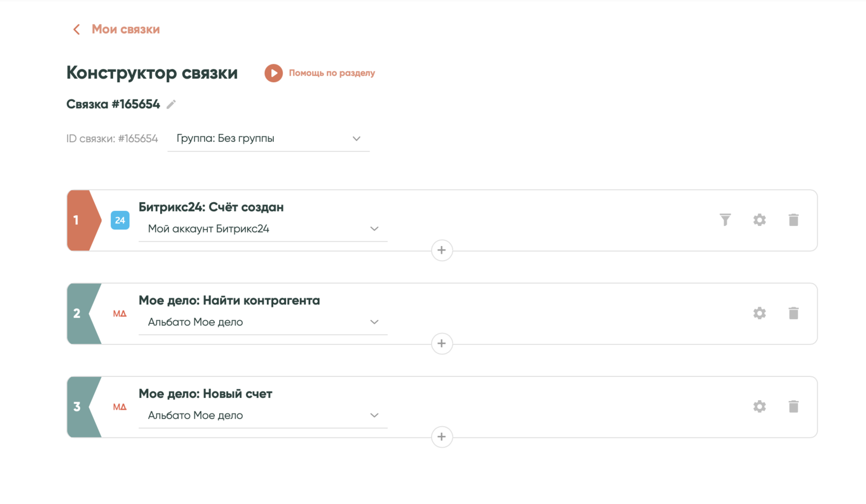Delete the Новый счет step
The width and height of the screenshot is (866, 504).
(793, 407)
